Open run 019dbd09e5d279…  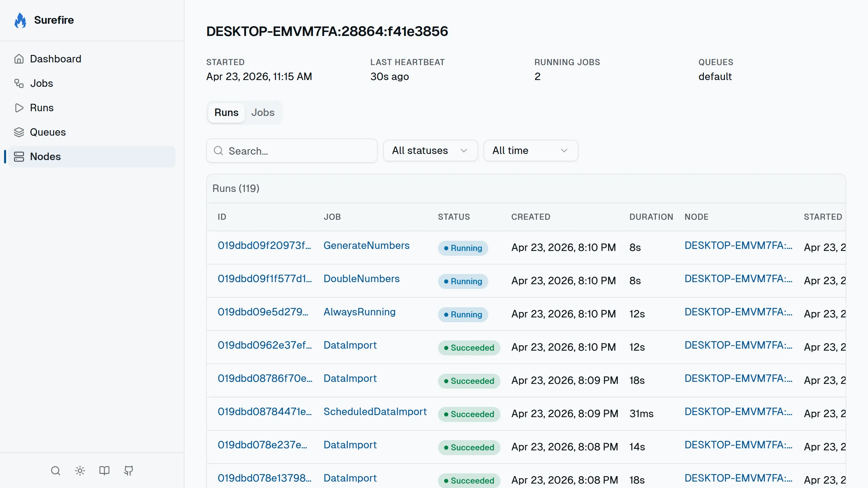(x=263, y=312)
